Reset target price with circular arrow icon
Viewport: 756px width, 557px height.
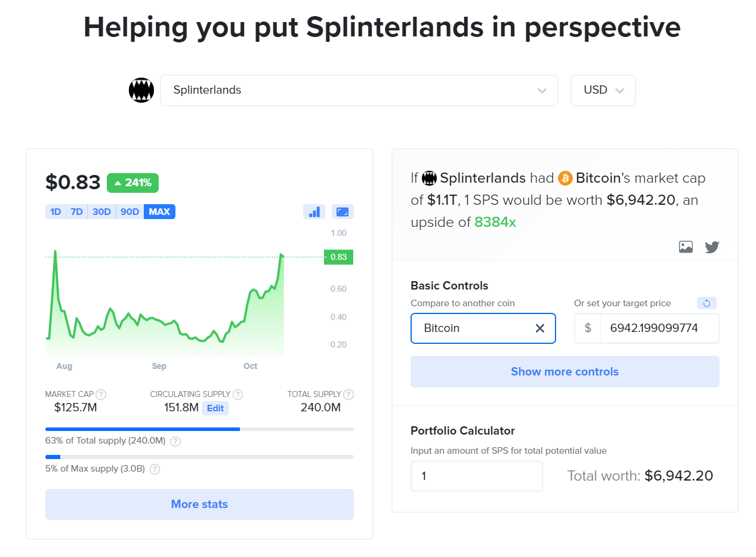(706, 303)
